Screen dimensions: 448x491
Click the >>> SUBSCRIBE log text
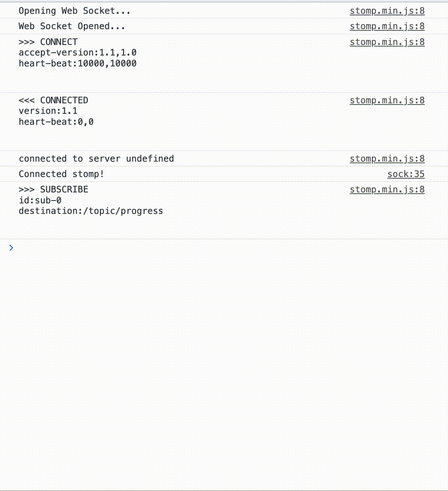(x=53, y=190)
